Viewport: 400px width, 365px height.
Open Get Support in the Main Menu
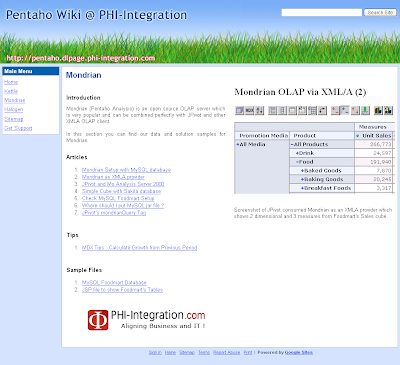[18, 128]
